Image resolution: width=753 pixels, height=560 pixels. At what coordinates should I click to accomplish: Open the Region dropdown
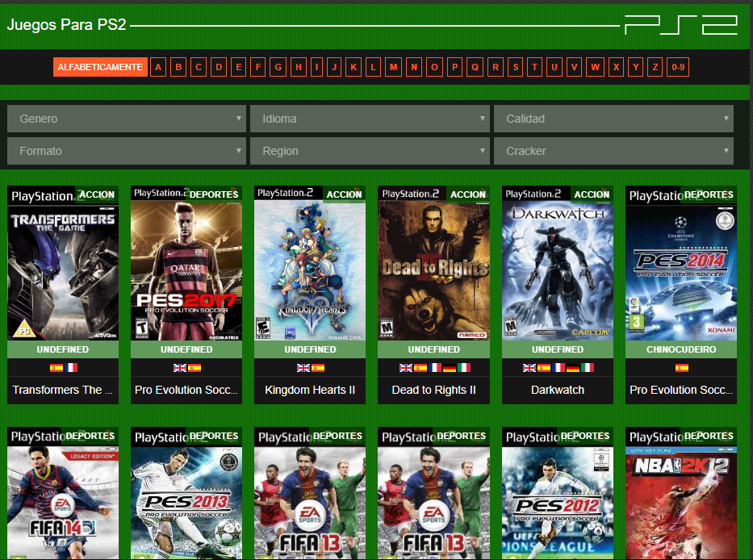[x=370, y=151]
